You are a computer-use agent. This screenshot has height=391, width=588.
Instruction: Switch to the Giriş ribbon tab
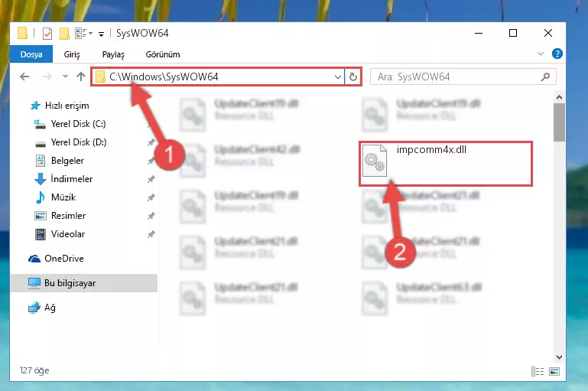click(x=72, y=54)
